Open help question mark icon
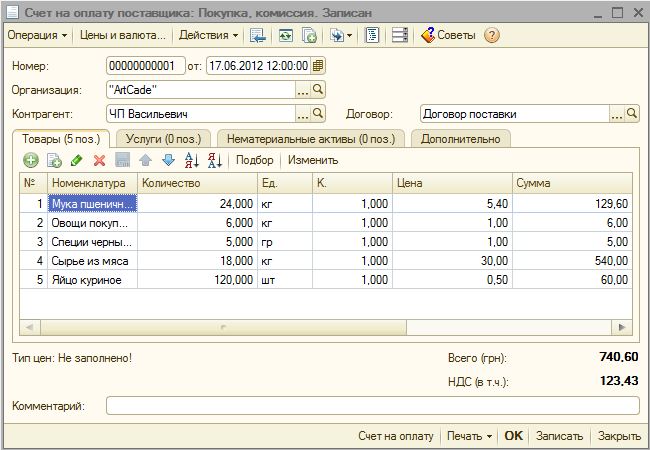This screenshot has width=650, height=450. (x=491, y=35)
